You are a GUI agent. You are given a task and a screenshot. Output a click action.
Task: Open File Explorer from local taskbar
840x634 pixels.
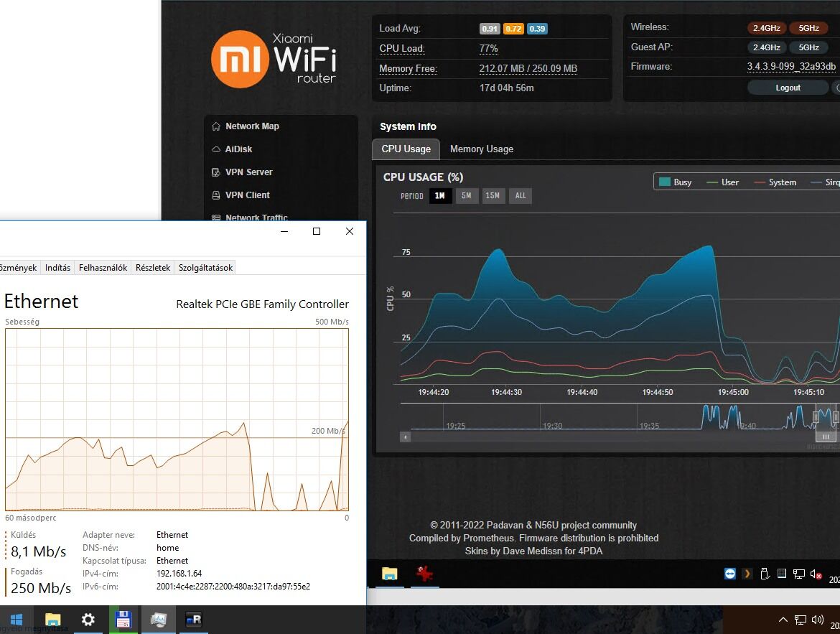(x=52, y=620)
